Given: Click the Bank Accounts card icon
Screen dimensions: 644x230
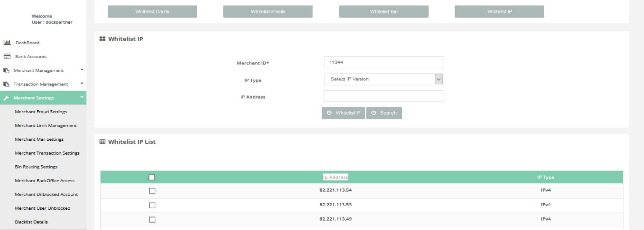Looking at the screenshot, I should [7, 56].
